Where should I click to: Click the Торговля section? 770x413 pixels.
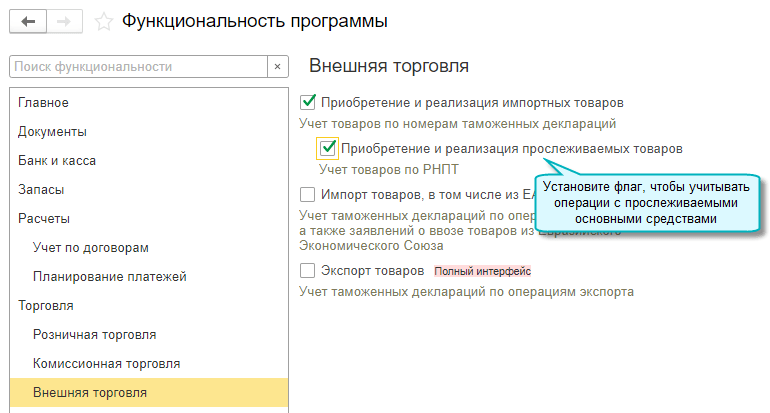pos(46,306)
